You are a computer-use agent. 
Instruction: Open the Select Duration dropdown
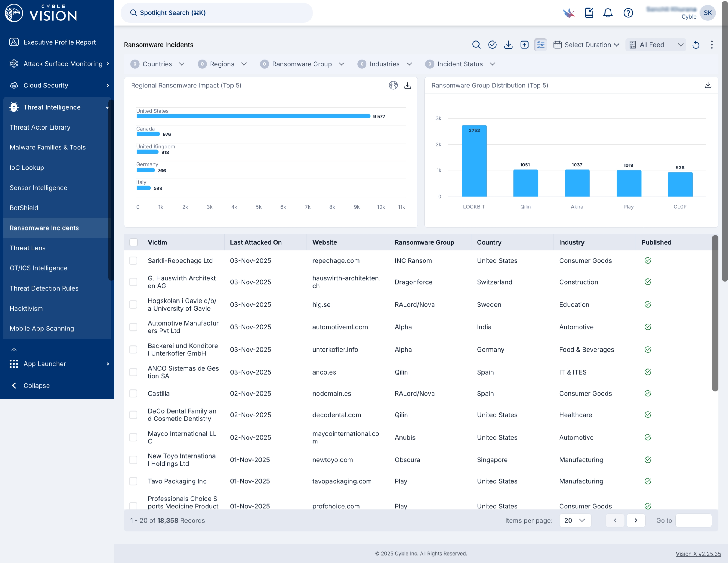coord(586,45)
